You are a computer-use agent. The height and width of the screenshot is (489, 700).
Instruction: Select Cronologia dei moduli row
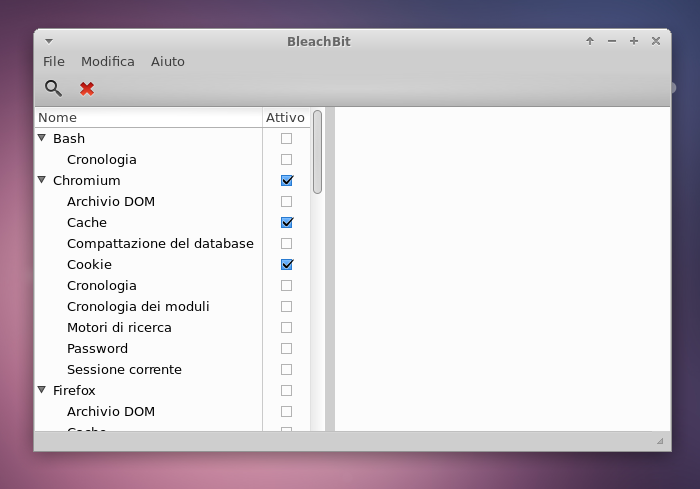pos(138,306)
